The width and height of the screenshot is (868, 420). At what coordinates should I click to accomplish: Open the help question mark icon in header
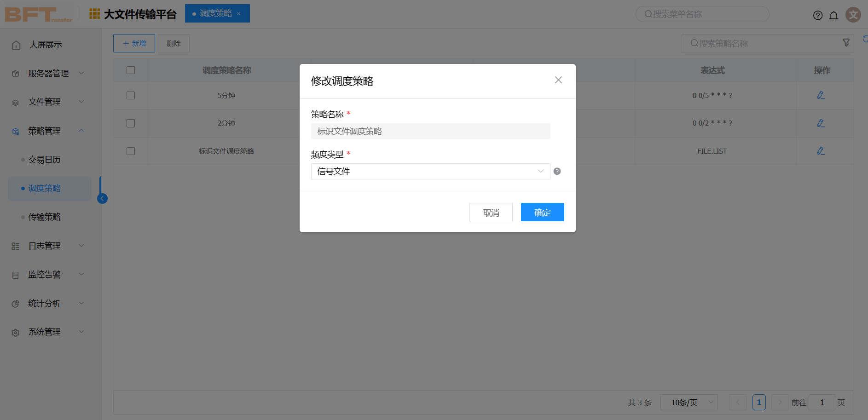tap(818, 15)
